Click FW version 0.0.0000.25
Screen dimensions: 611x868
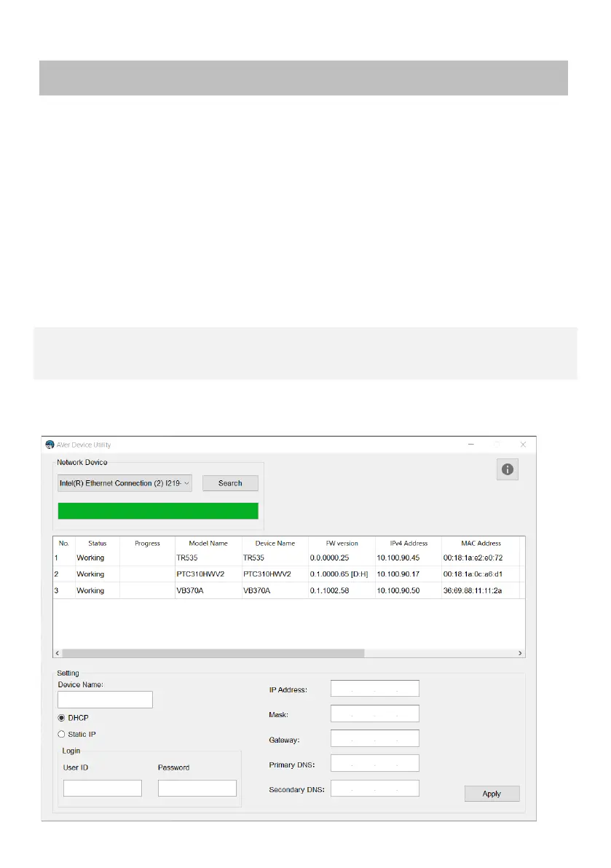330,558
